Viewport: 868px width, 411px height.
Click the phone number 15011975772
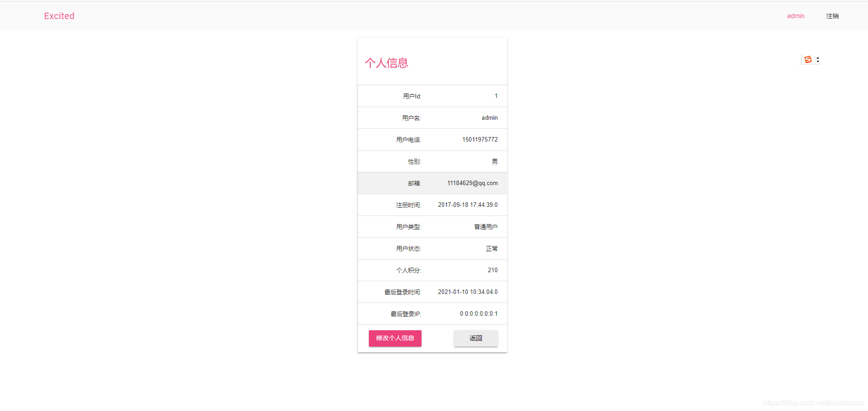pyautogui.click(x=480, y=139)
